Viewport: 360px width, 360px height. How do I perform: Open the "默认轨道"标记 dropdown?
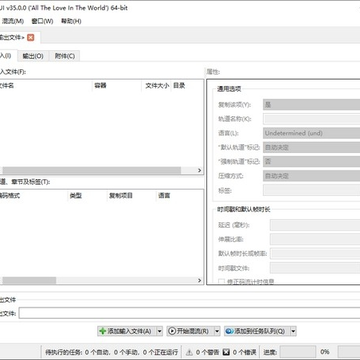click(311, 147)
